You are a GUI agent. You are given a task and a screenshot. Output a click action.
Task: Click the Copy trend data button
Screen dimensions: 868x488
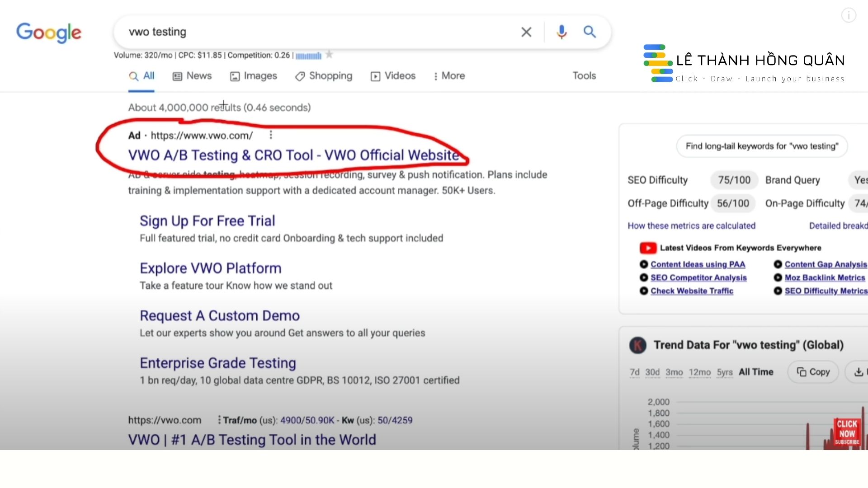pyautogui.click(x=813, y=372)
